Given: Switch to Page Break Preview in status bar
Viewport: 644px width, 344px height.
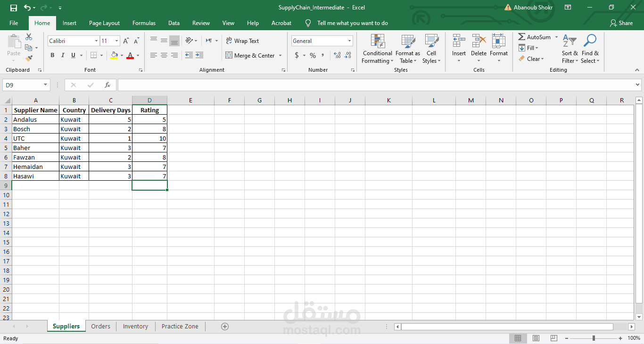Looking at the screenshot, I should 554,338.
